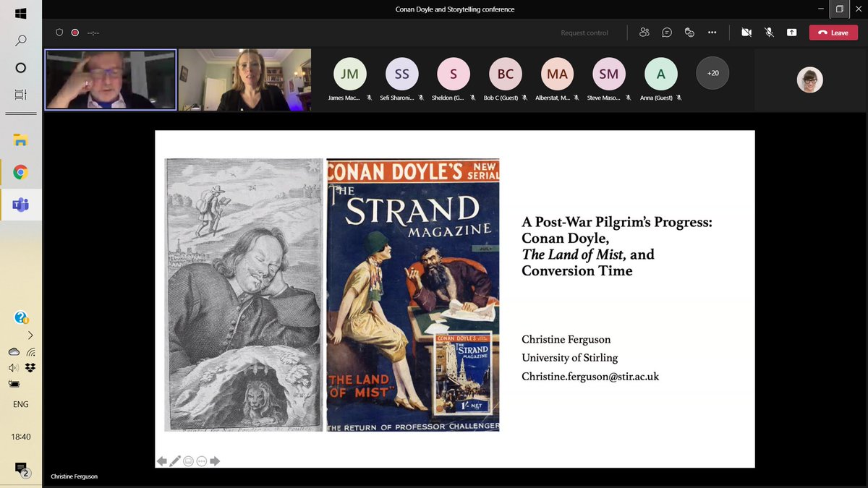This screenshot has width=868, height=488.
Task: Open OneDrive cloud tray icon
Action: [x=14, y=351]
